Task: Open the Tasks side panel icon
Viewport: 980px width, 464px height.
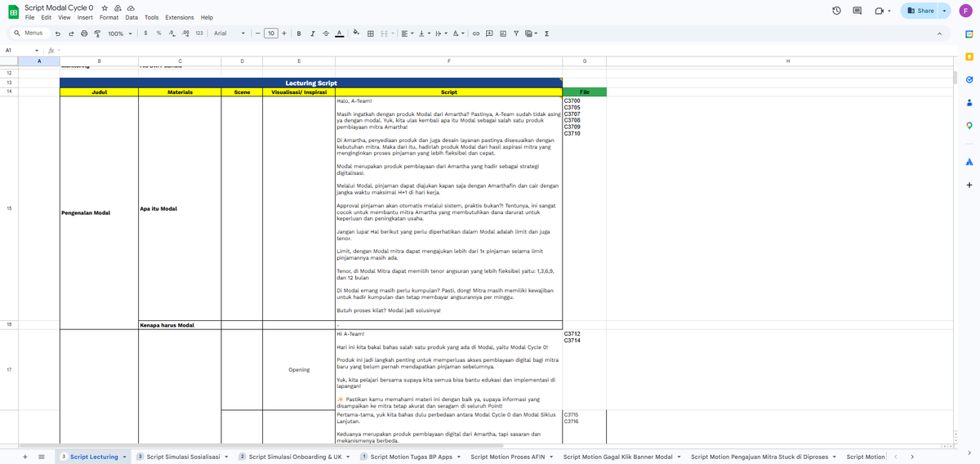Action: point(969,79)
